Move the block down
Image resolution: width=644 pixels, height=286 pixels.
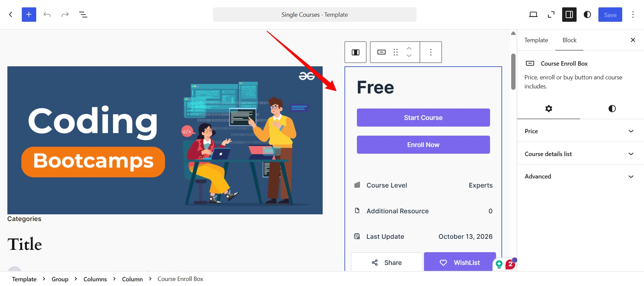[409, 56]
